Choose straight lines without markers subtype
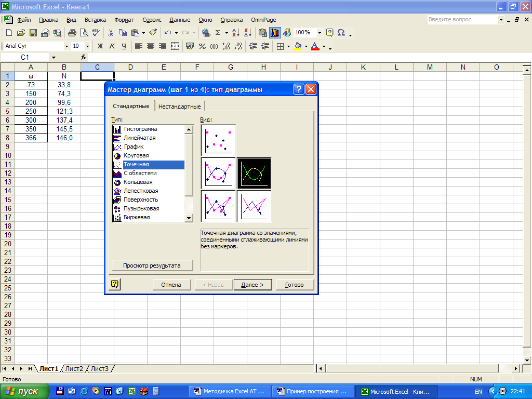Image resolution: width=532 pixels, height=399 pixels. click(x=254, y=206)
